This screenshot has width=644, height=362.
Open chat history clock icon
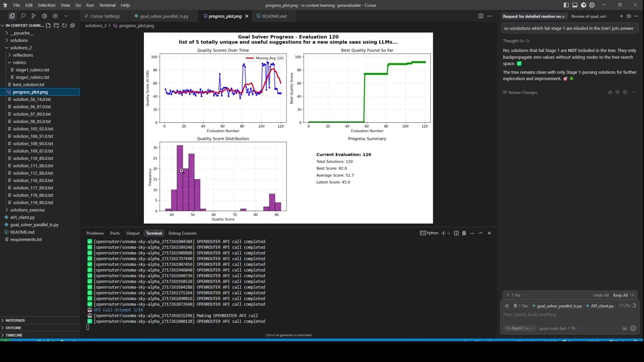point(628,16)
